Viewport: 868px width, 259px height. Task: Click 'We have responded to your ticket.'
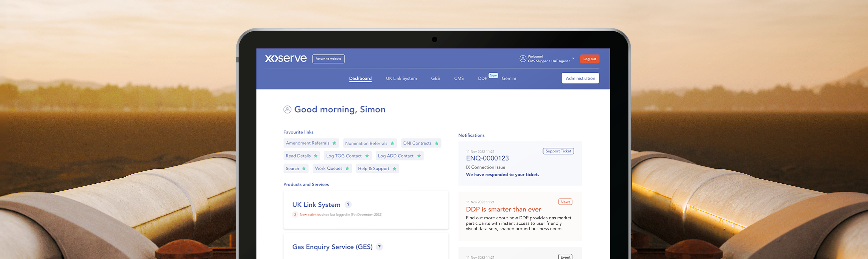[502, 174]
